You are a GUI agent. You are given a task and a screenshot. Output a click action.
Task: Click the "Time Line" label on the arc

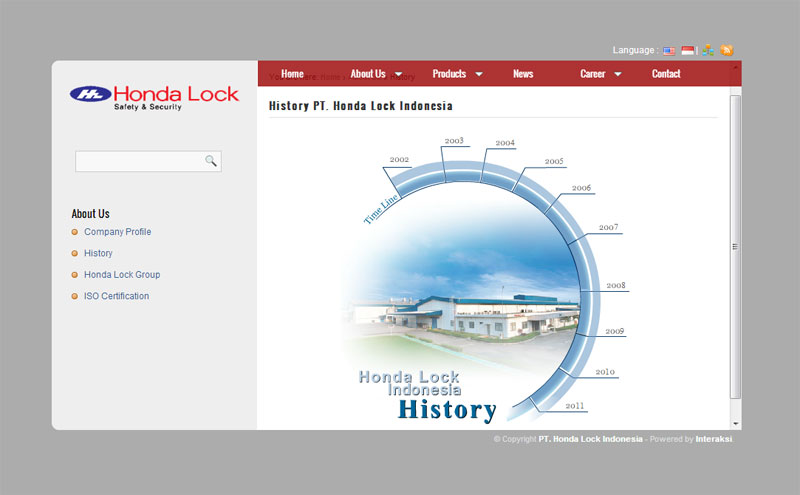(381, 209)
